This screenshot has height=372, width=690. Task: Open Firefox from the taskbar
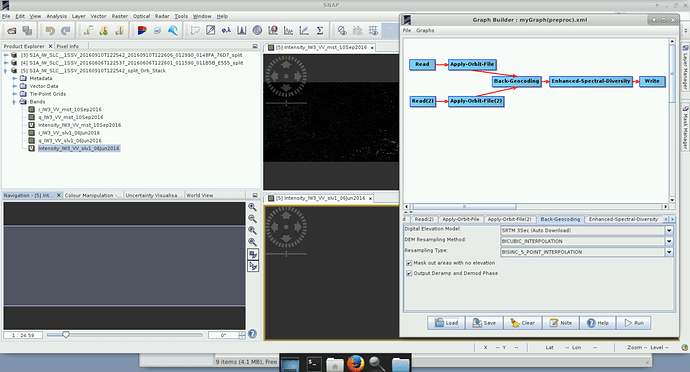356,364
